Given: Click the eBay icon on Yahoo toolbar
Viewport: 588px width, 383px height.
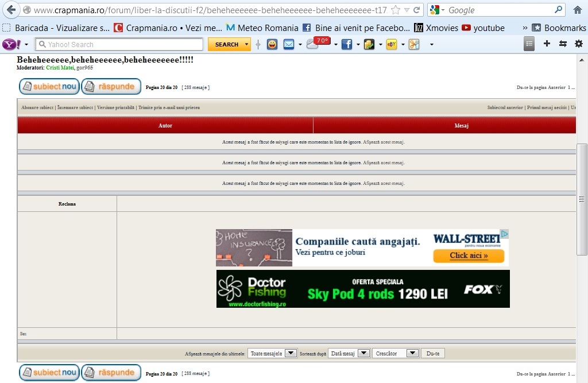Looking at the screenshot, I should tap(392, 44).
